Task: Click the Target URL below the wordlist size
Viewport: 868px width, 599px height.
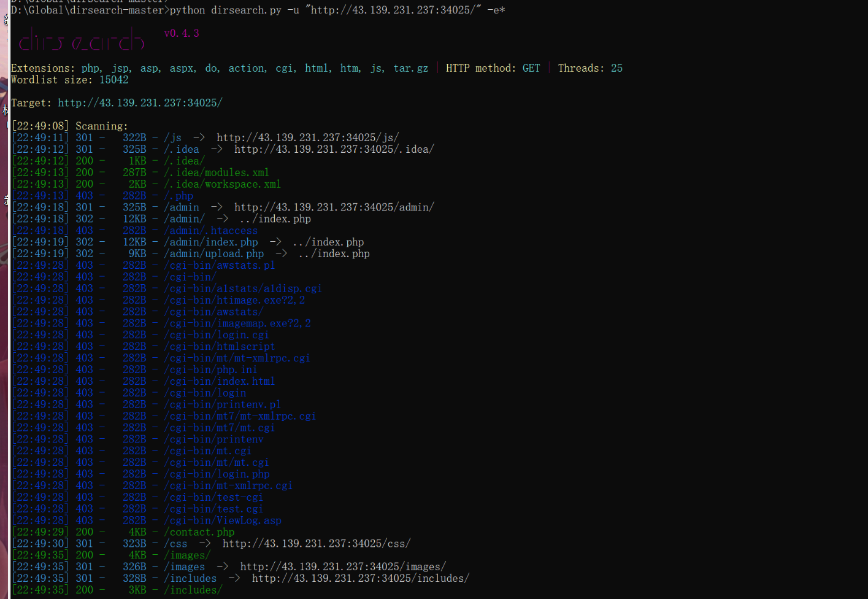Action: (140, 103)
